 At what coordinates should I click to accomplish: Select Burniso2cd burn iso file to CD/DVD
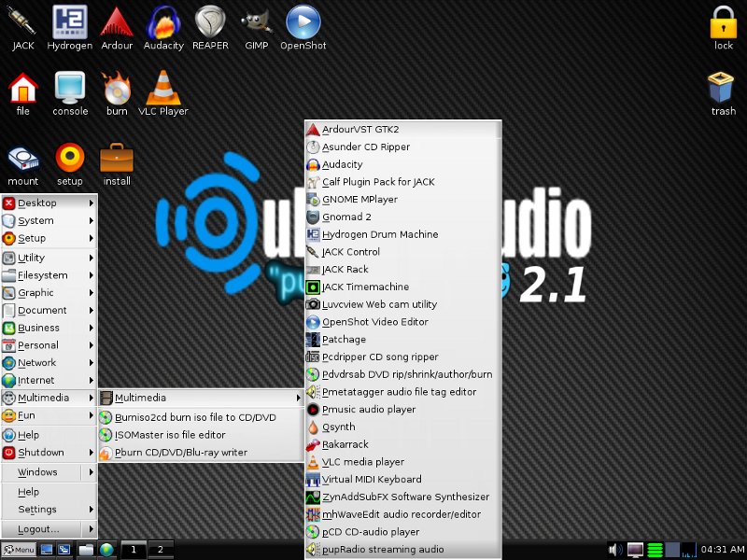pyautogui.click(x=201, y=417)
